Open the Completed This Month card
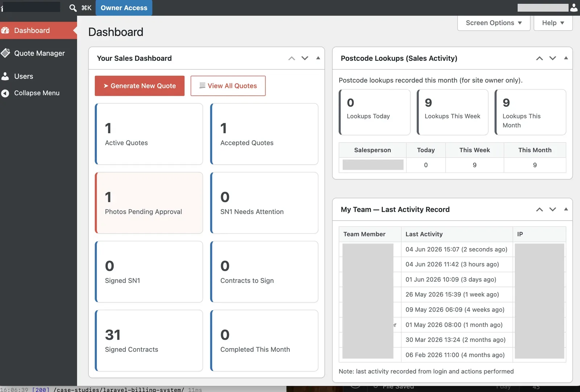 (x=264, y=341)
